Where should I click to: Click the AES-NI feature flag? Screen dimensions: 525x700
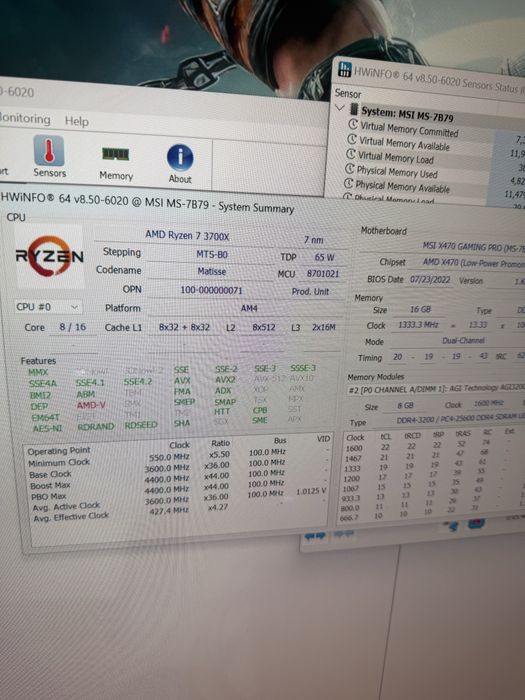point(47,428)
